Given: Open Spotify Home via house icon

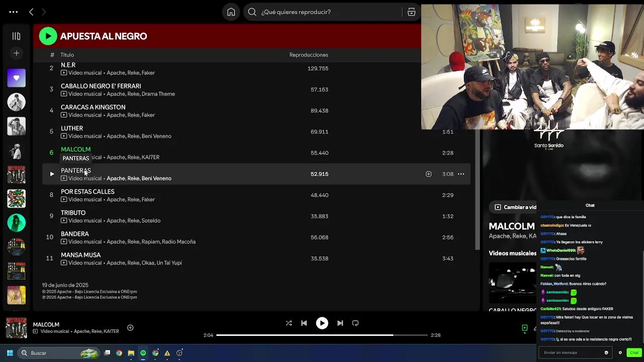Looking at the screenshot, I should point(231,12).
